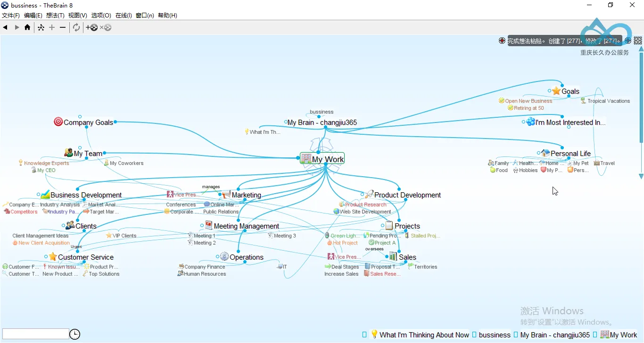Click the Territories thought
Screen dimensions: 644x343
tap(422, 267)
